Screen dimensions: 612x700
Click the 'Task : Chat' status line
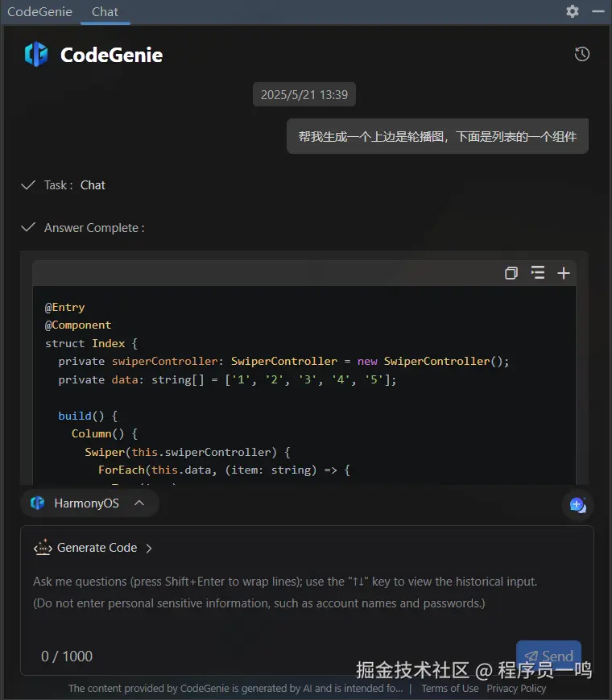pyautogui.click(x=63, y=184)
